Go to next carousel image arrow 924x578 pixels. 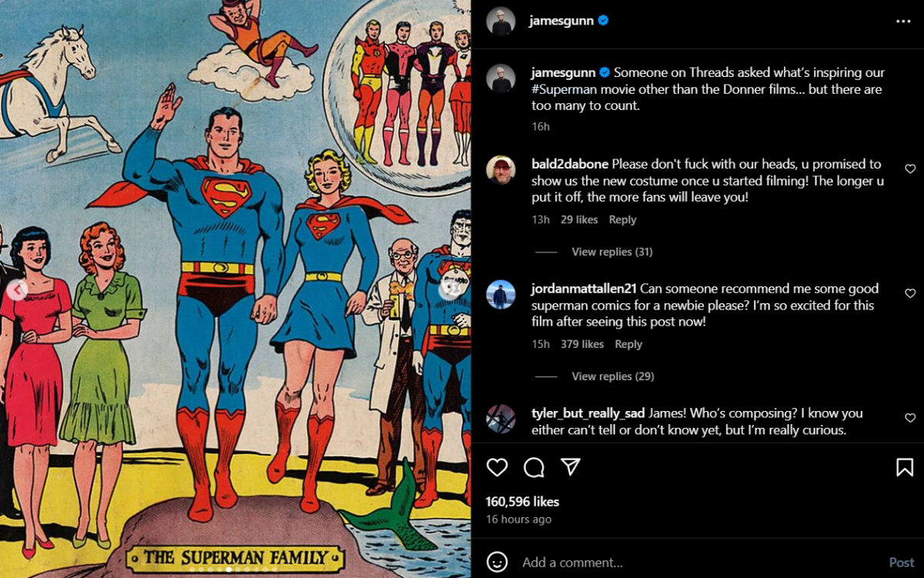point(450,290)
